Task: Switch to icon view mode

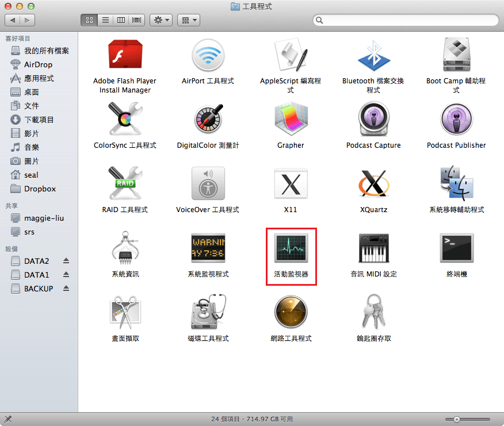Action: click(x=89, y=20)
